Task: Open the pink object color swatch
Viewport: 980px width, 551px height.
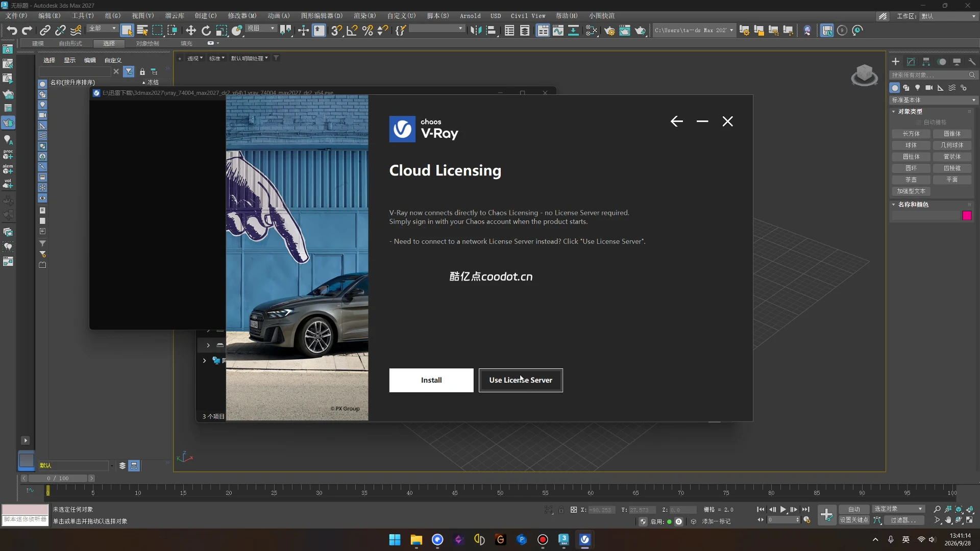Action: pyautogui.click(x=967, y=215)
